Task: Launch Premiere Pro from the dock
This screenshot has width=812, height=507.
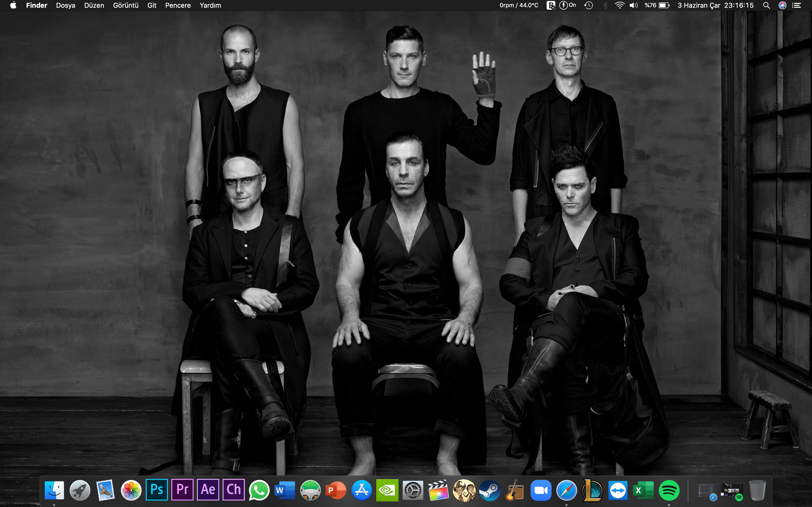Action: (182, 490)
